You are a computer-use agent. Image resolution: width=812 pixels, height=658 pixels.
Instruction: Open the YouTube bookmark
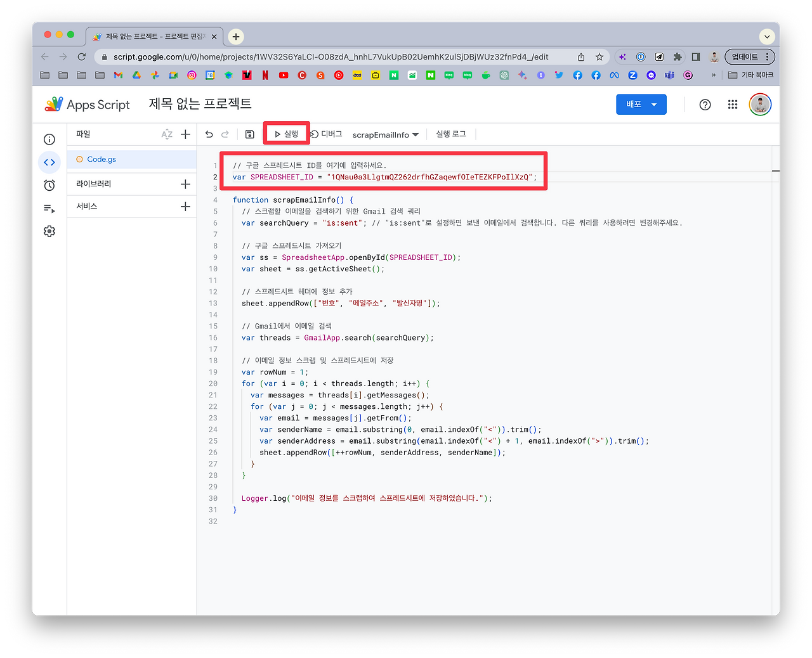(284, 75)
